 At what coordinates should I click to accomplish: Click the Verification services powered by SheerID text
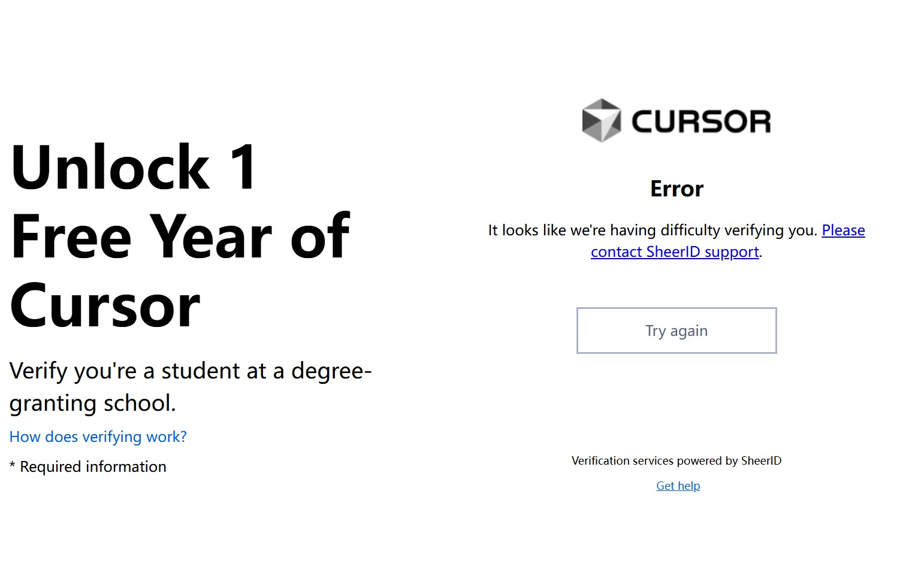[676, 461]
